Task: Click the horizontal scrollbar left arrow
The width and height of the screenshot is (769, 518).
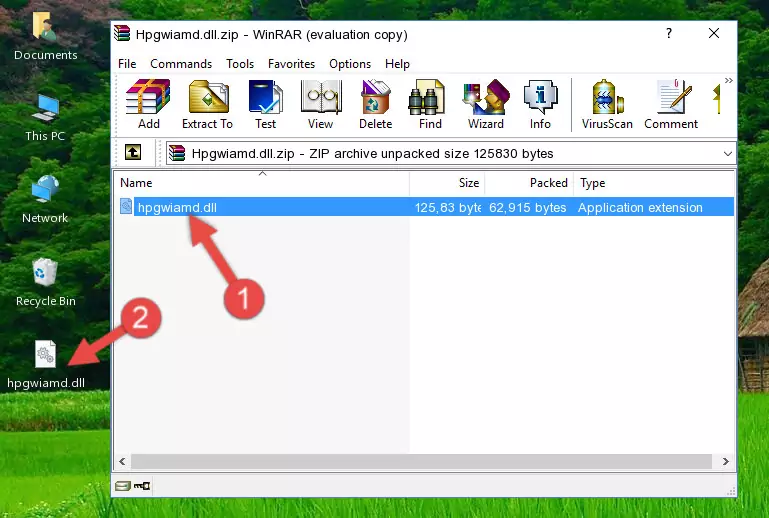Action: 123,461
